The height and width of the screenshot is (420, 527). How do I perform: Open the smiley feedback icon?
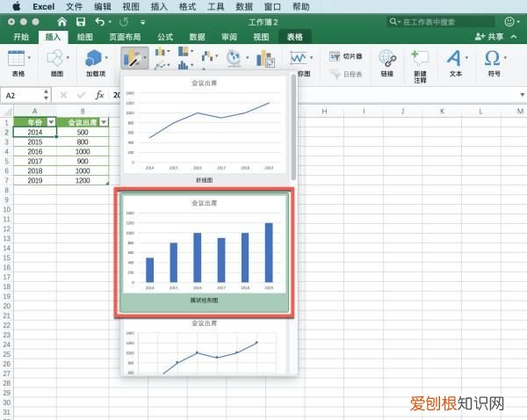[509, 22]
